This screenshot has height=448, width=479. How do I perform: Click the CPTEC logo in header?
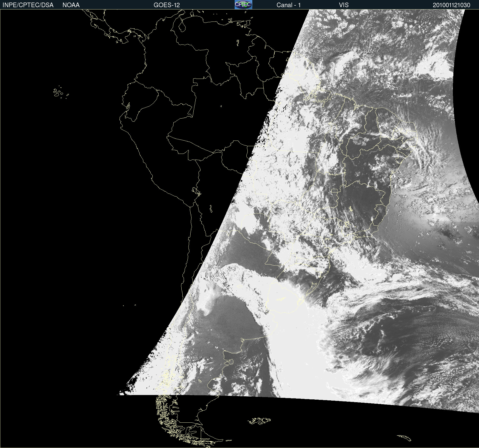coord(243,5)
